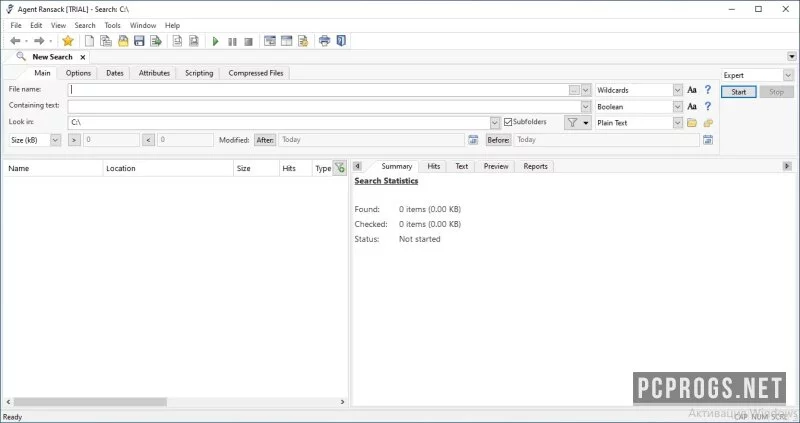Click the Start button
800x423 pixels.
pyautogui.click(x=738, y=92)
